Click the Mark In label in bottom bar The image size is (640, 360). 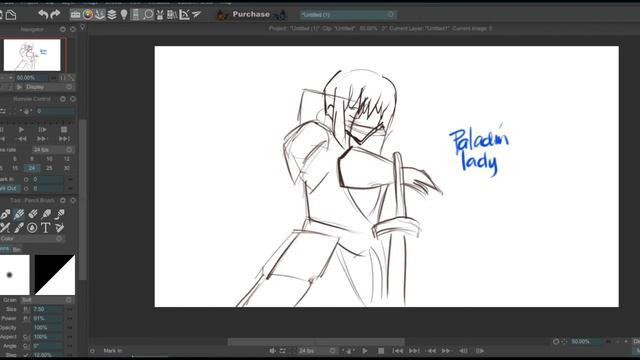[113, 351]
